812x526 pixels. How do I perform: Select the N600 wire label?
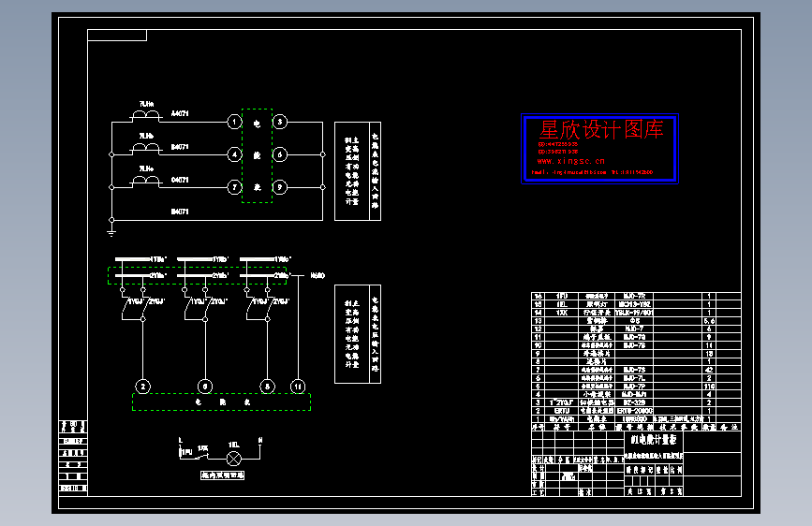(x=317, y=275)
